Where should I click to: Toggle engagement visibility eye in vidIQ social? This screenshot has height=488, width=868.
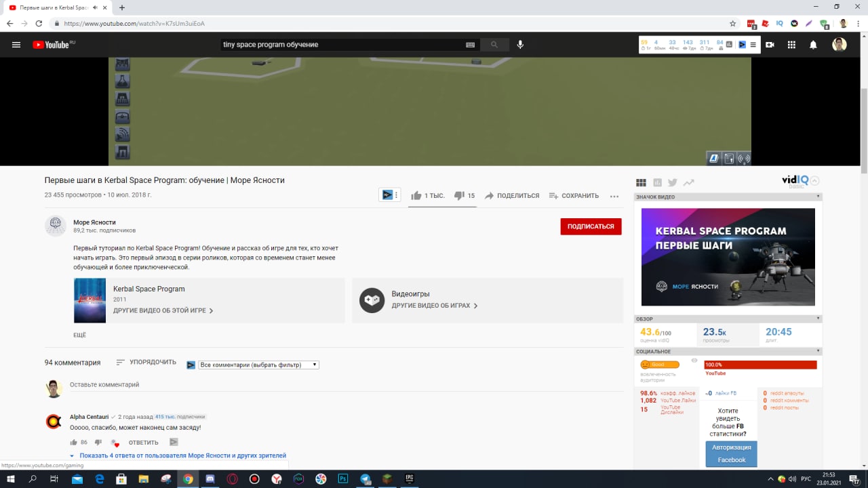coord(694,361)
